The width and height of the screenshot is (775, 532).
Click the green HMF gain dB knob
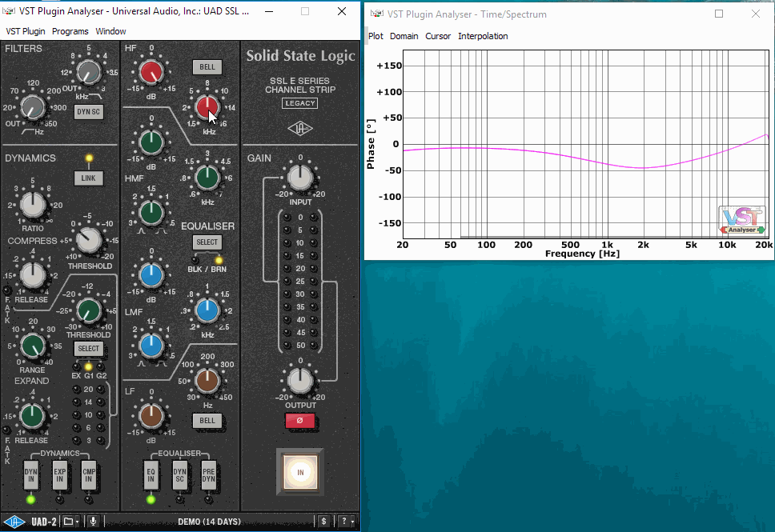click(151, 142)
